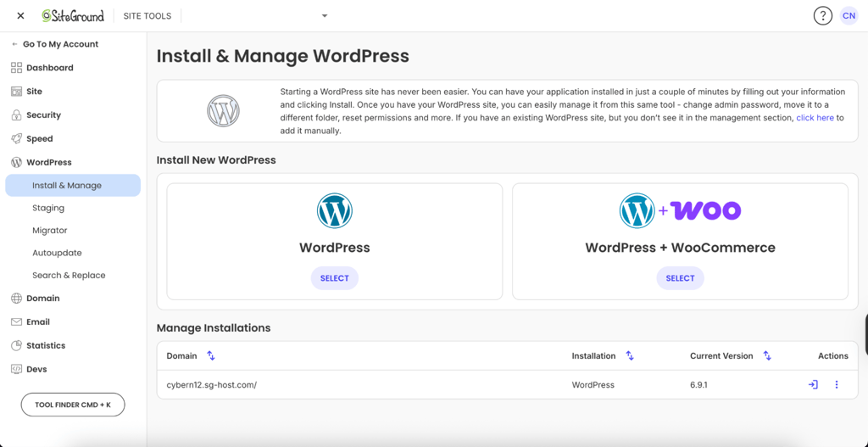Click the Domain column header
The width and height of the screenshot is (868, 447).
click(181, 355)
